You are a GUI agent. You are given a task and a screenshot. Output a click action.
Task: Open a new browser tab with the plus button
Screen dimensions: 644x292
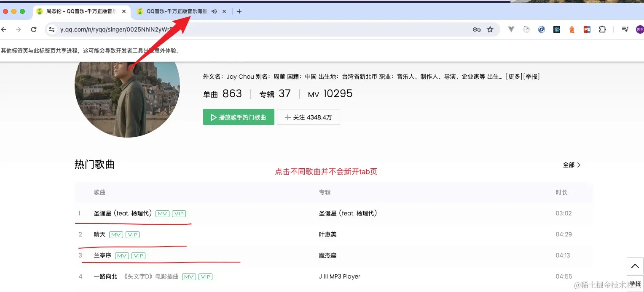click(239, 11)
